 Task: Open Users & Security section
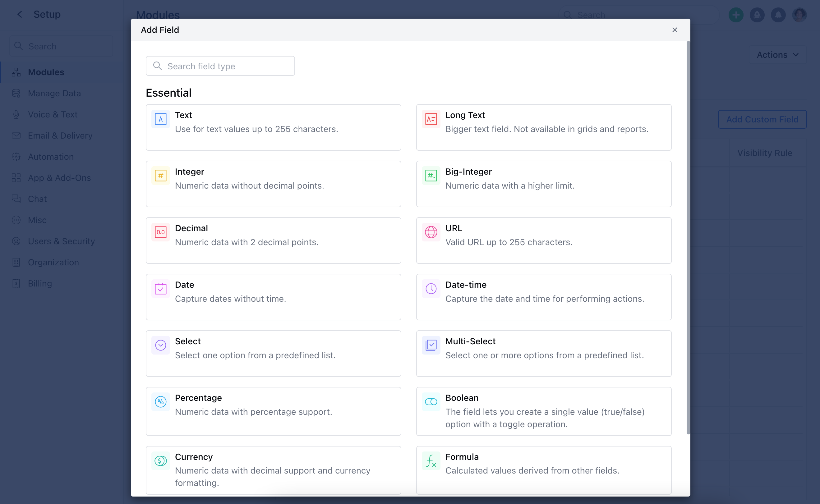pos(61,241)
